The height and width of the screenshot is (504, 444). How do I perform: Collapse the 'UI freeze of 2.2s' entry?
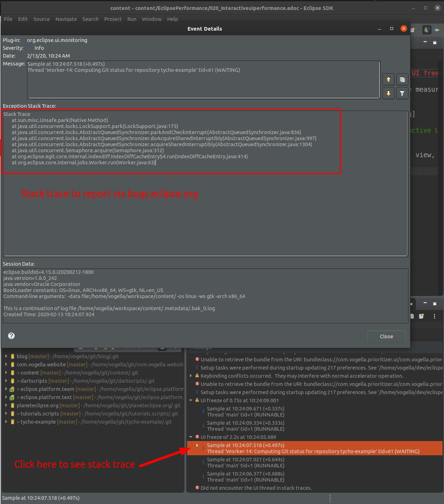point(190,437)
